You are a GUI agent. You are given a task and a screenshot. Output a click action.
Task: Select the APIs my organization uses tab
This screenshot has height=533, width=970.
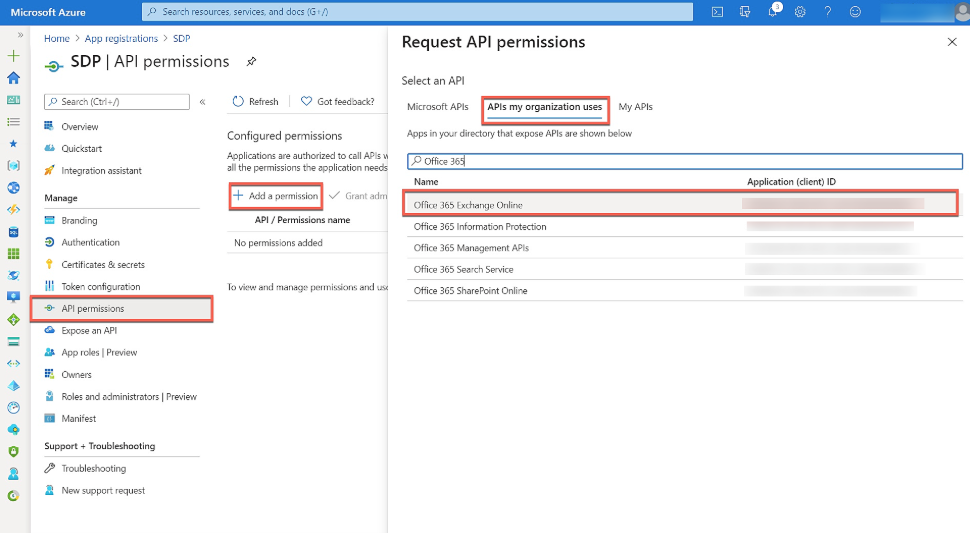[544, 107]
